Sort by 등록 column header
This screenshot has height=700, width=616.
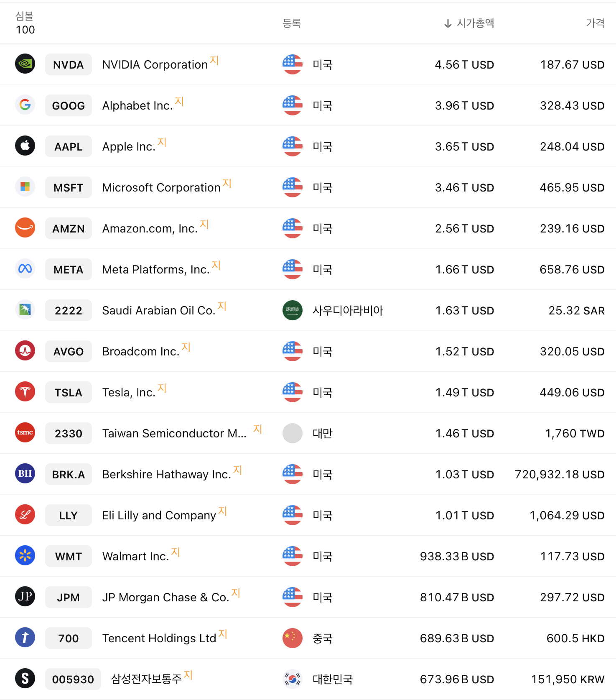[292, 23]
